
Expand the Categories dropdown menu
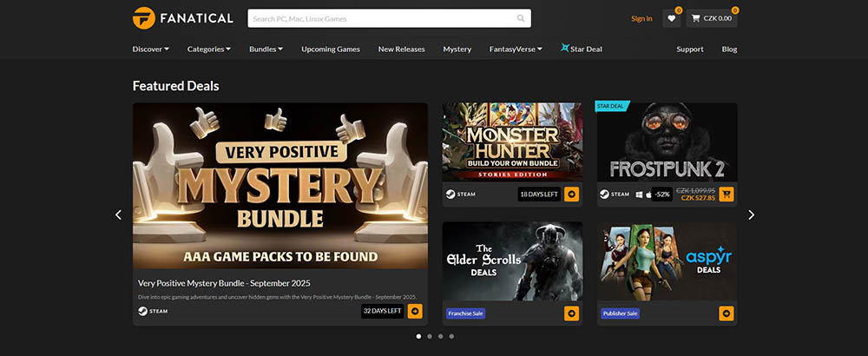pos(208,49)
